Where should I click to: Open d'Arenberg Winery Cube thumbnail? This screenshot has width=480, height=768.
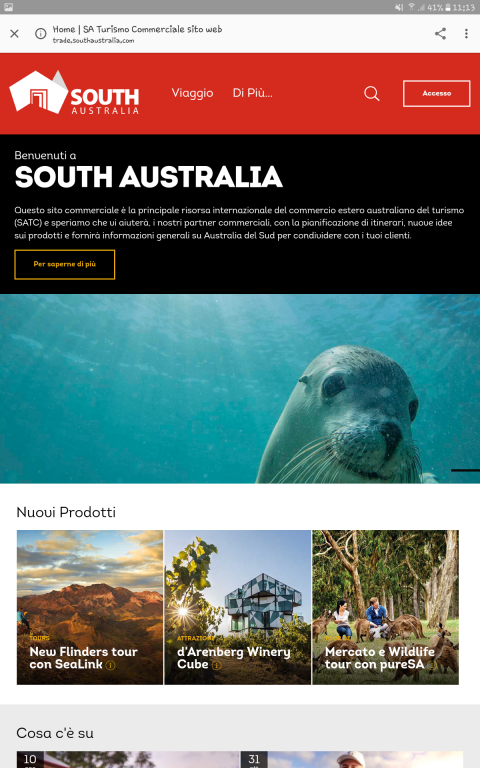point(238,607)
